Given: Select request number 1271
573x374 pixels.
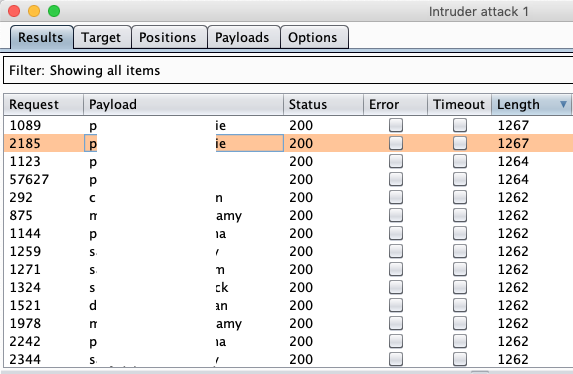Looking at the screenshot, I should point(25,269).
